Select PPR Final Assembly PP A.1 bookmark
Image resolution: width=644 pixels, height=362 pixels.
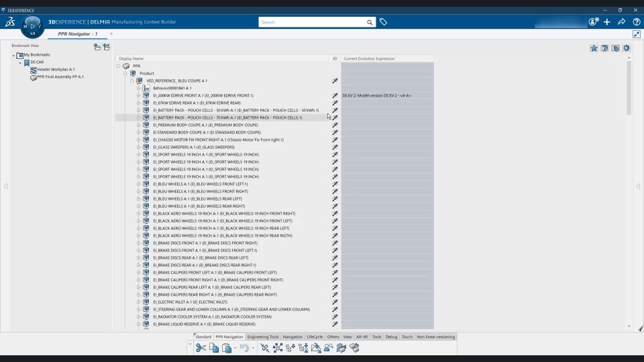coord(60,76)
